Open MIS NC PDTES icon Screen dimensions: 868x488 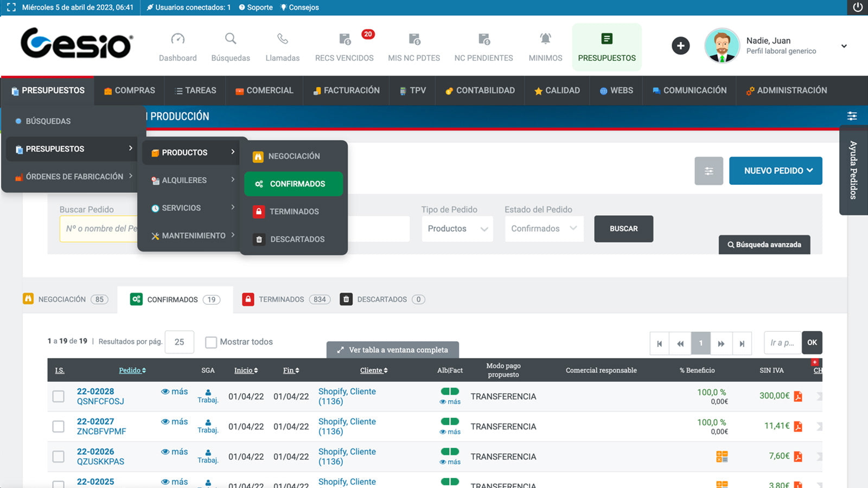(x=414, y=39)
